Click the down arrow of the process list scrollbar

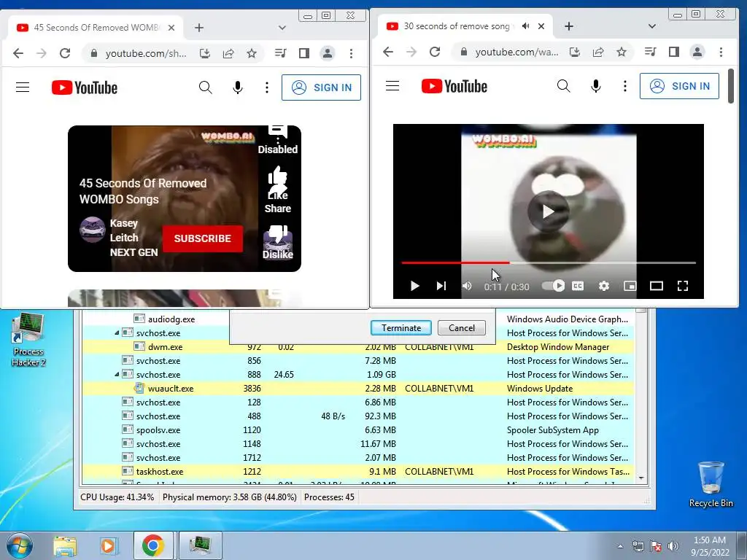click(641, 478)
